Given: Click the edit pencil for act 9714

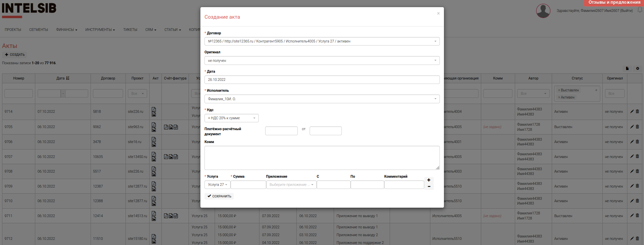Looking at the screenshot, I should [632, 111].
